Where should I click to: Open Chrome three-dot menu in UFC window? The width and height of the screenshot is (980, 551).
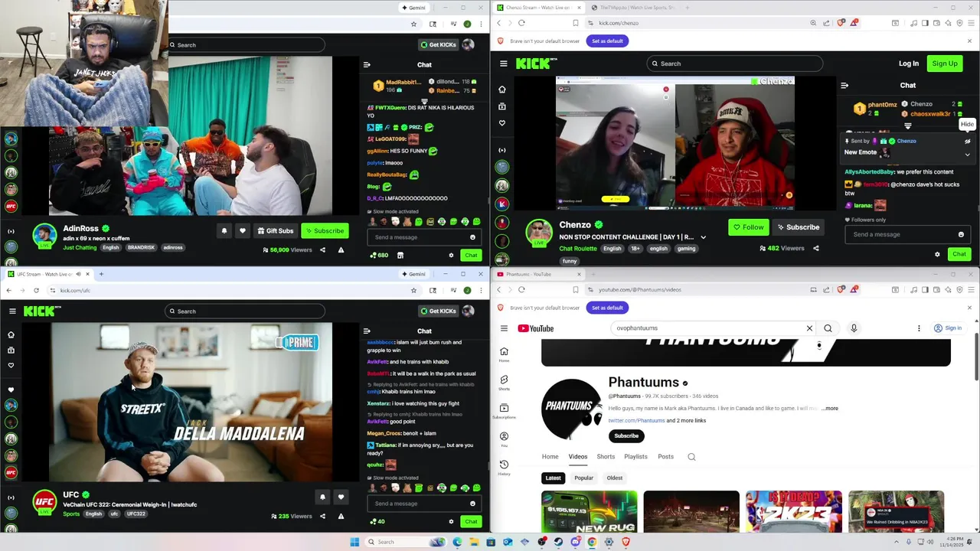(481, 290)
